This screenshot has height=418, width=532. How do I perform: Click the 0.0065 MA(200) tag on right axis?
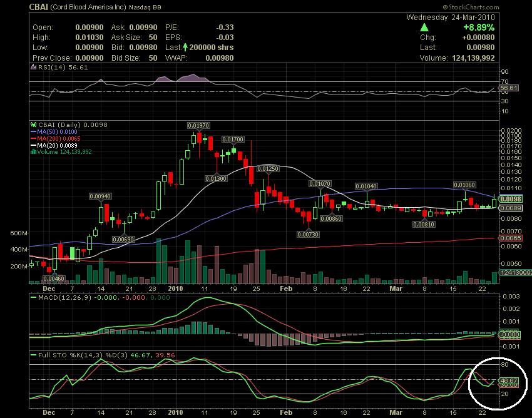click(511, 238)
